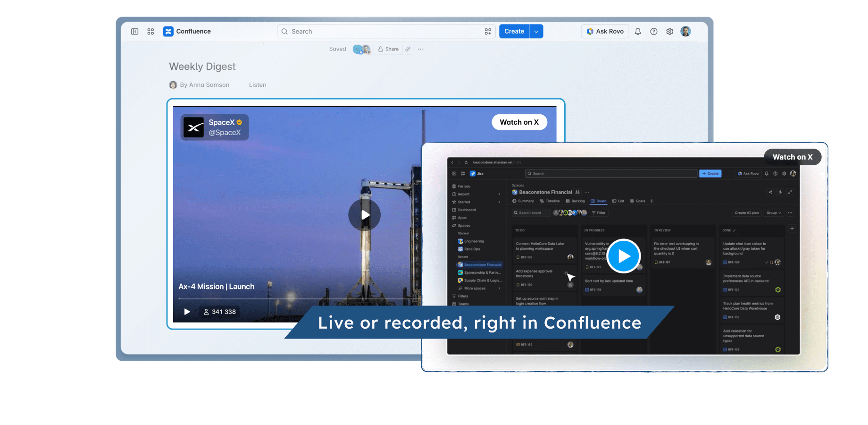Open the Backlog tab in Jira
Image resolution: width=868 pixels, height=425 pixels.
pyautogui.click(x=576, y=201)
